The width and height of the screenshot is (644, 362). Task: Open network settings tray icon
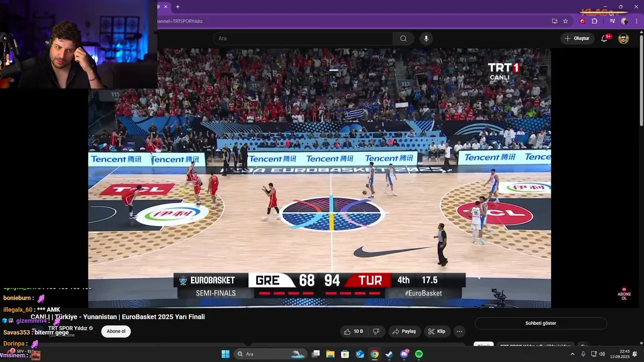pyautogui.click(x=594, y=354)
